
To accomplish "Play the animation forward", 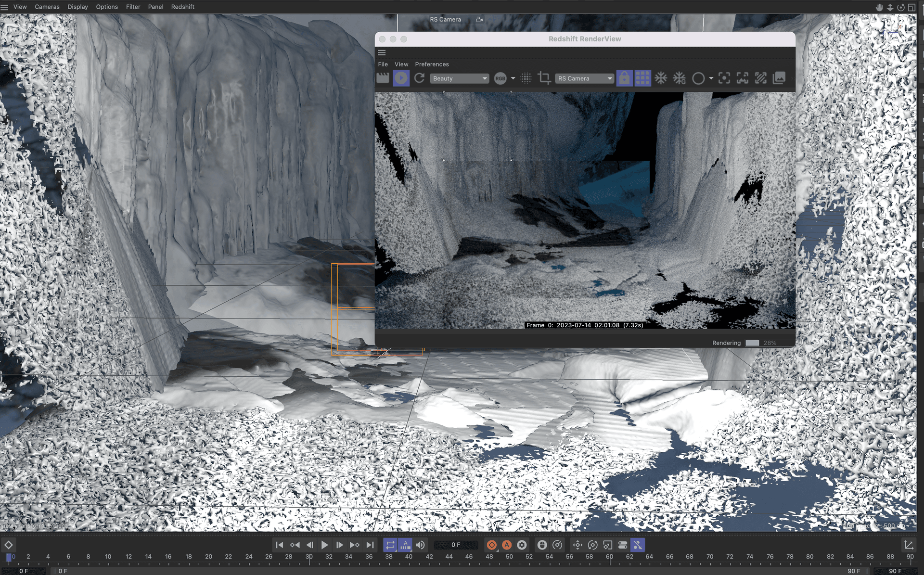I will click(x=324, y=545).
